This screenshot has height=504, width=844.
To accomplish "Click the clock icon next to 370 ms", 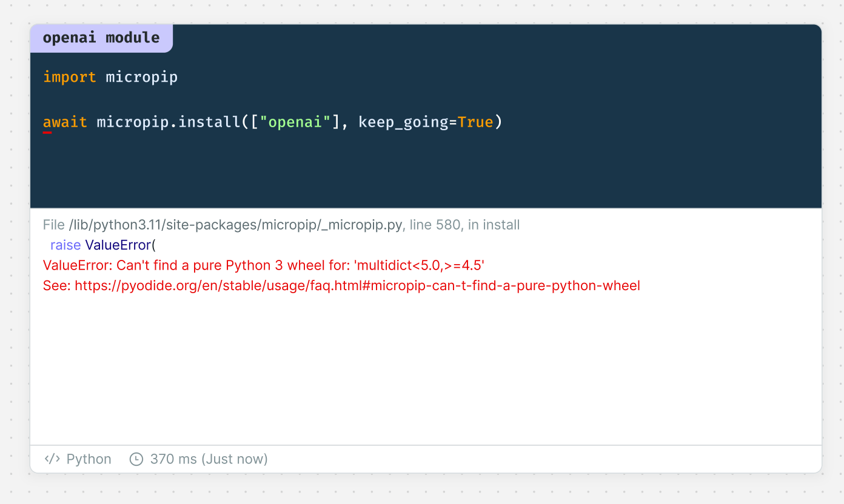I will [136, 459].
